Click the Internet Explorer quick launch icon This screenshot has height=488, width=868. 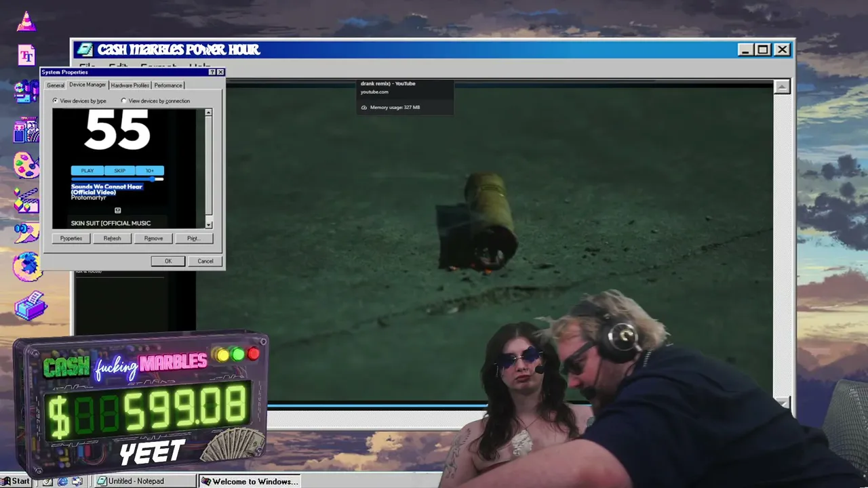[x=62, y=481]
